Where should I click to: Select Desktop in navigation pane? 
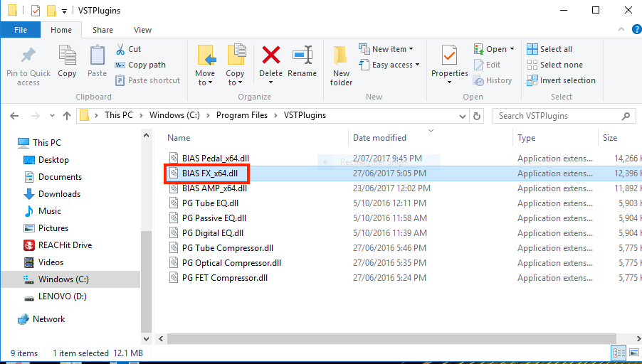pyautogui.click(x=46, y=160)
